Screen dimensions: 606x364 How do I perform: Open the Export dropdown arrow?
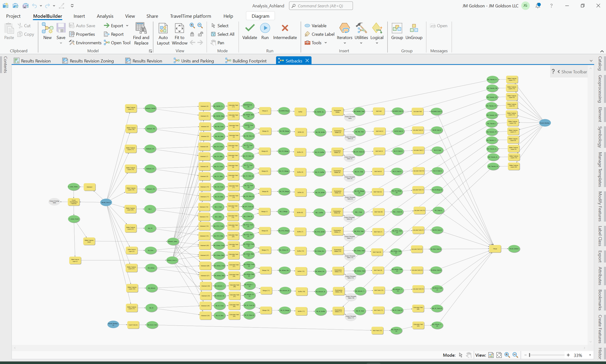pyautogui.click(x=127, y=26)
